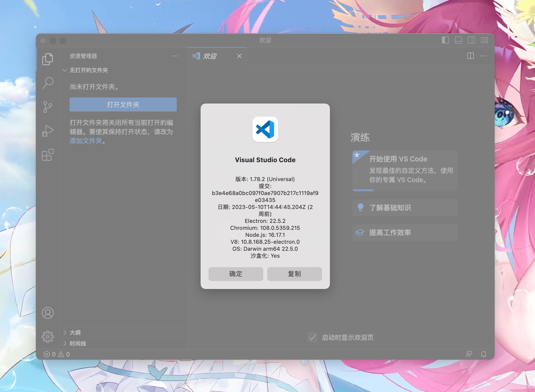Click the window title 欢迎
This screenshot has width=535, height=392.
(x=265, y=40)
